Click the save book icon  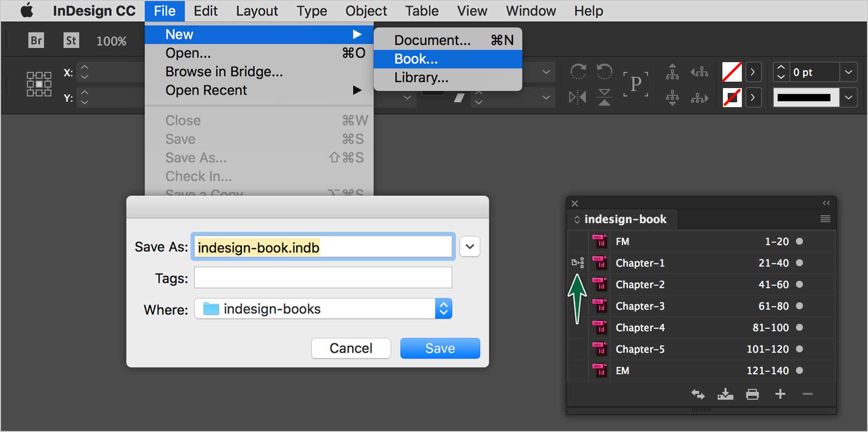[725, 394]
